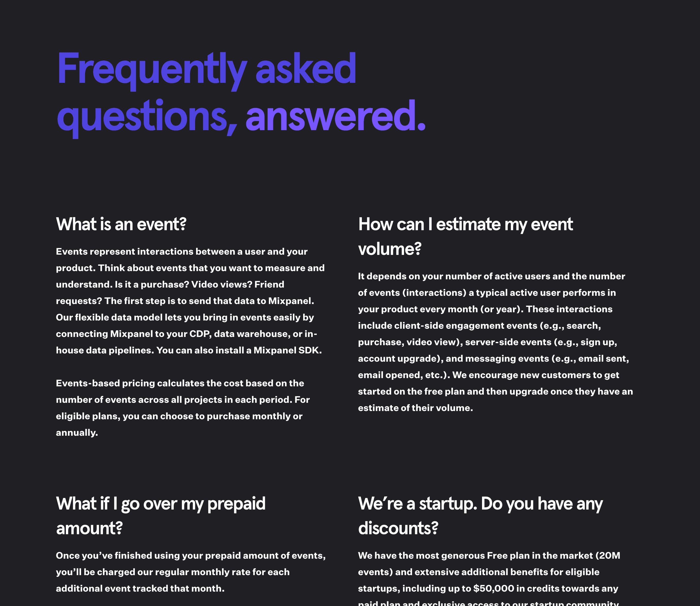Viewport: 700px width, 606px height.
Task: Click the paragraph starting 'It depends on your number'
Action: pyautogui.click(x=495, y=342)
